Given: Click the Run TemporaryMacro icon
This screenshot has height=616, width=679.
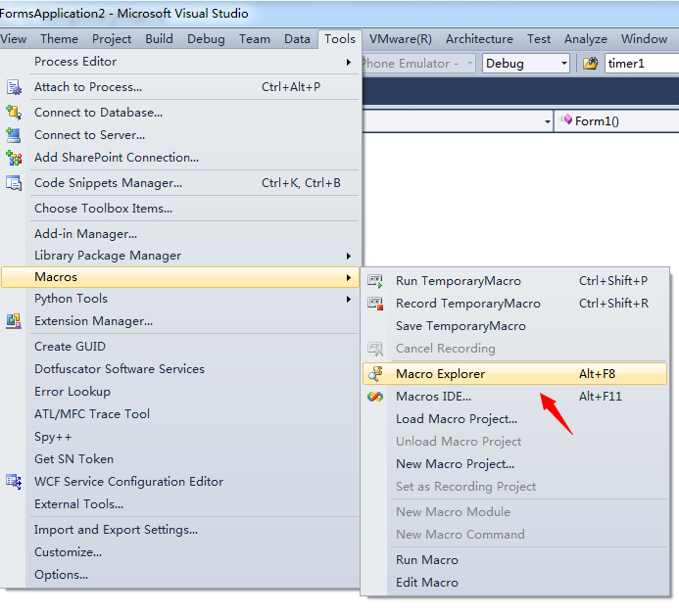Looking at the screenshot, I should point(375,281).
